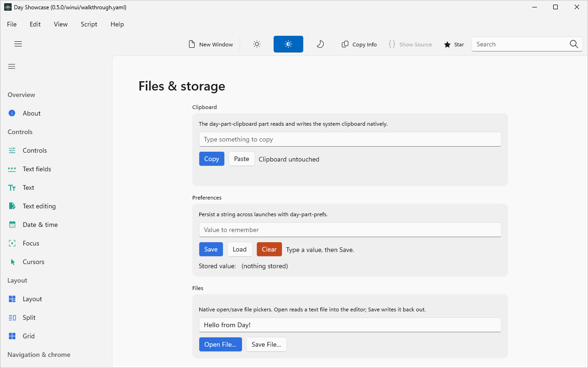This screenshot has height=368, width=588.
Task: Click the 'Clipboard' section label
Action: pyautogui.click(x=204, y=107)
